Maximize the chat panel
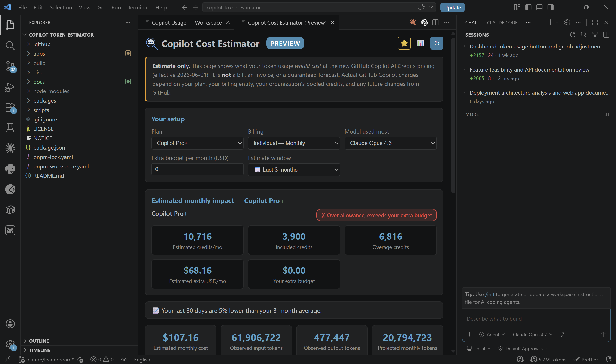Screen dimensions: 616x364 (x=595, y=22)
